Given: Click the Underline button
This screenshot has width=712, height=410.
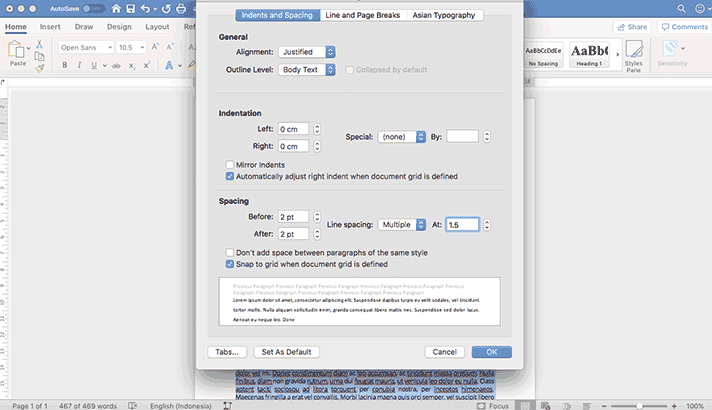Looking at the screenshot, I should (x=94, y=65).
